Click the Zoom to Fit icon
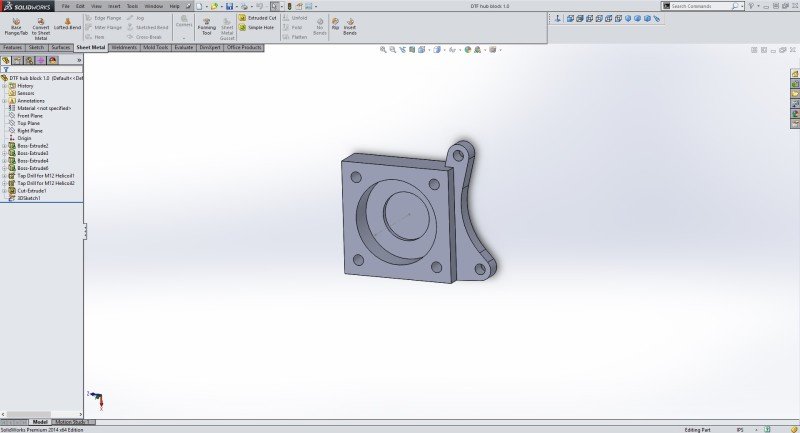 (x=383, y=49)
